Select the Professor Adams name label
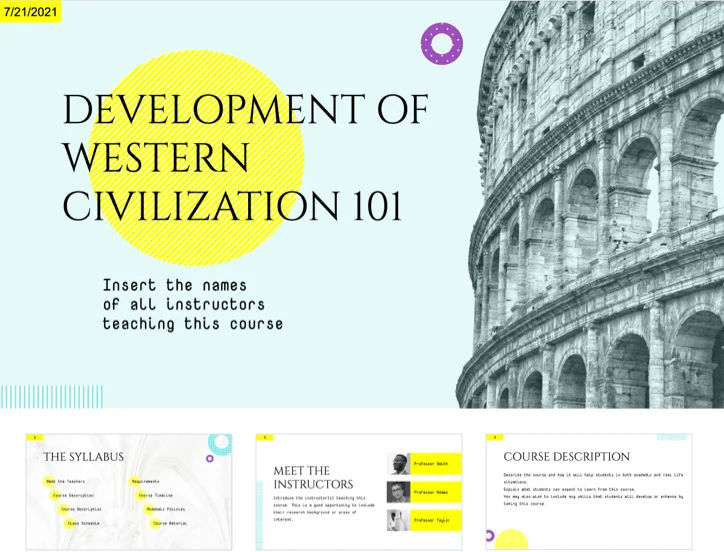 (436, 492)
